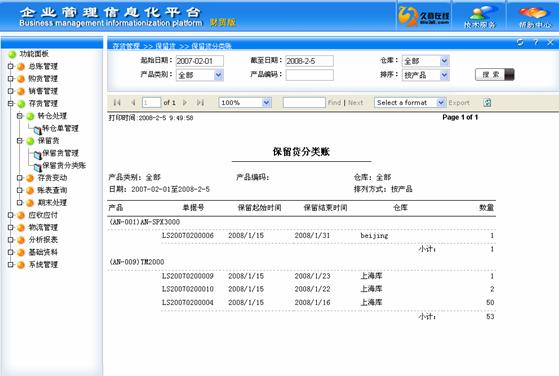Viewport: 559px width, 376px height.
Task: Expand the 销售管理 tree node
Action: click(x=11, y=91)
